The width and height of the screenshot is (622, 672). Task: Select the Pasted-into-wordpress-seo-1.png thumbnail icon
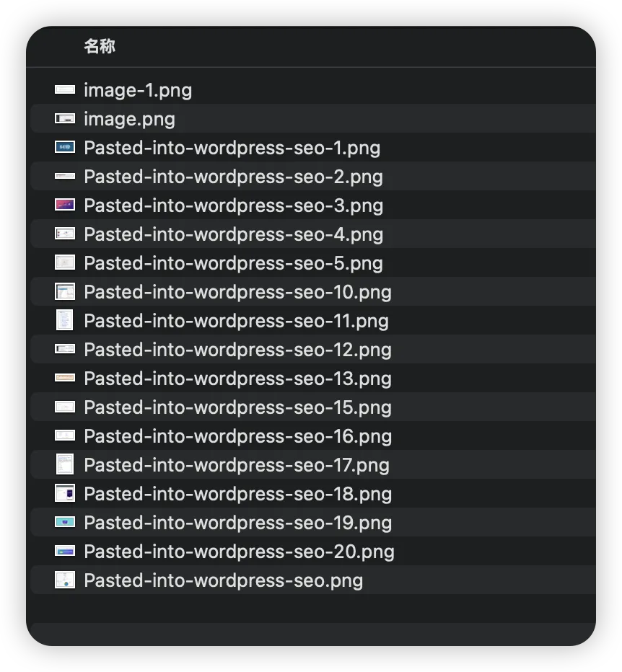tap(65, 147)
